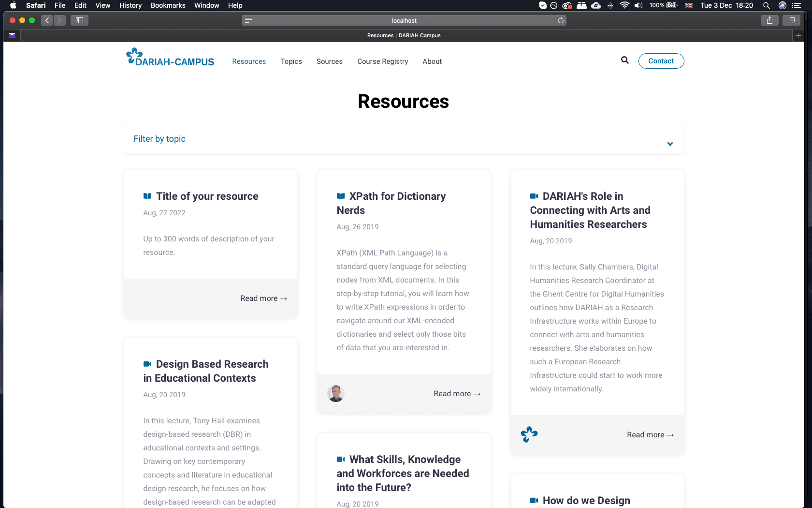Click 'Read more' on the XPath article
The height and width of the screenshot is (508, 812).
coord(456,393)
